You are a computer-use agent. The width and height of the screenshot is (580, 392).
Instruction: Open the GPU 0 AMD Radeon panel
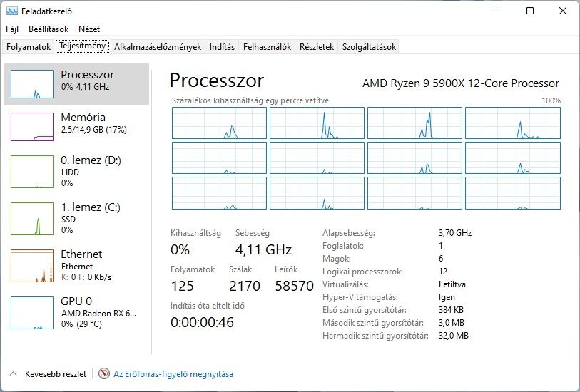[76, 313]
